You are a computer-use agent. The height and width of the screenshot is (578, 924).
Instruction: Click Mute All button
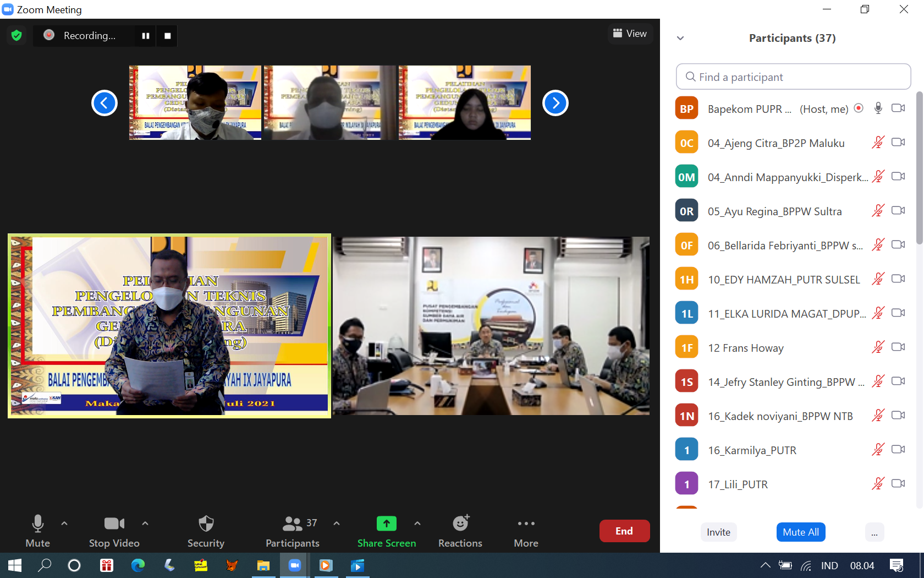[801, 532]
